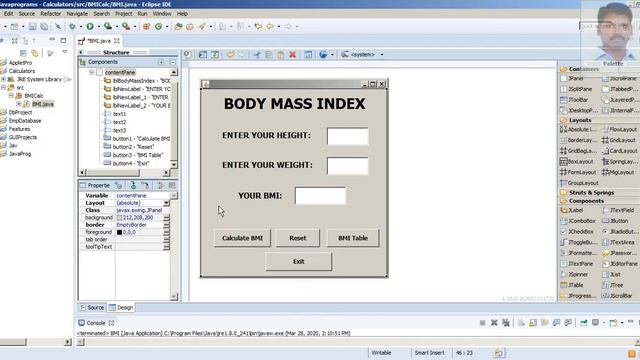The image size is (640, 360).
Task: Select the Console tab
Action: click(96, 323)
